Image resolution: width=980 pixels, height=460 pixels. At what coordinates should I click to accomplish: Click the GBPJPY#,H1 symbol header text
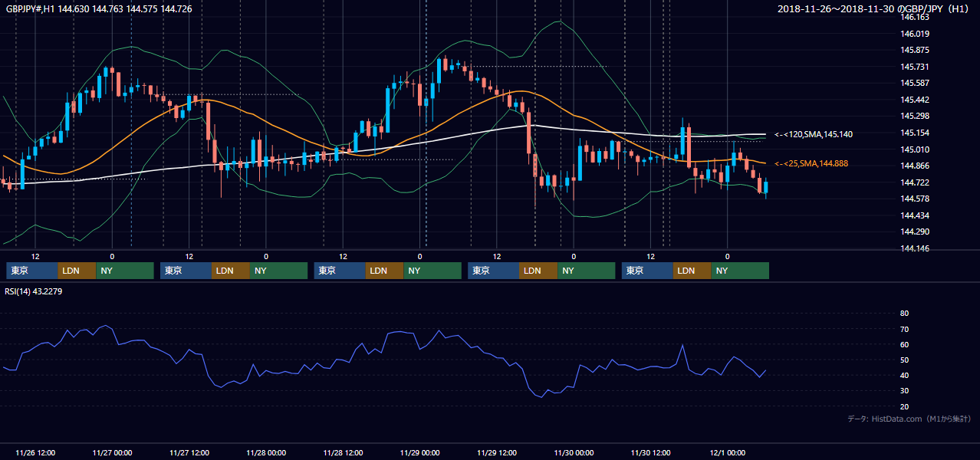pos(100,9)
